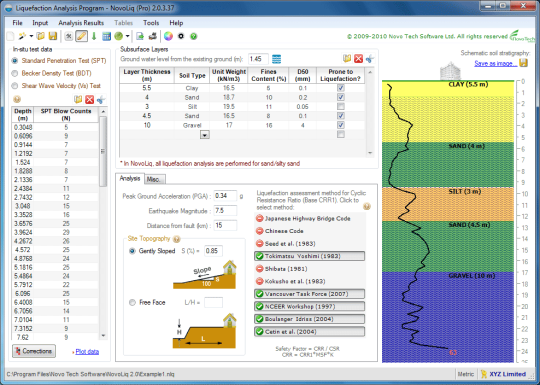Screen dimensions: 540x385
Task: Open the soil type dropdown in empty row
Action: pyautogui.click(x=205, y=135)
